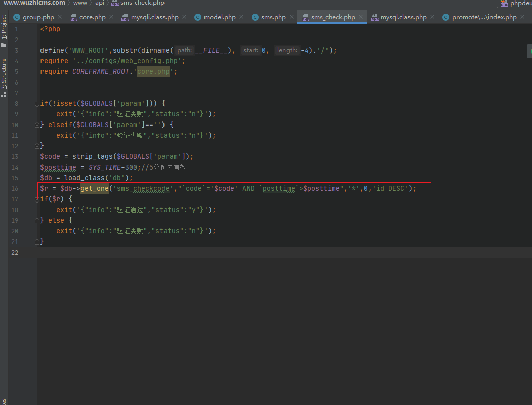The image size is (532, 405).
Task: Click the SYS_TIME constant on line 14
Action: [104, 167]
